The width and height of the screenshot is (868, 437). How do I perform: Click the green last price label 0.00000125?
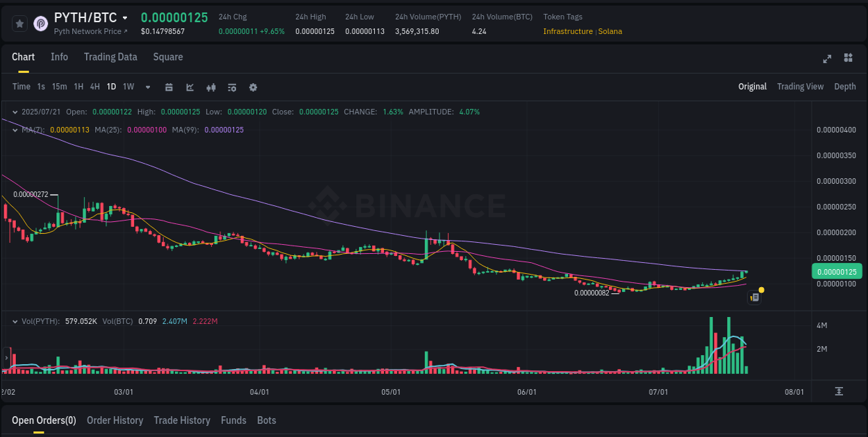coord(837,271)
